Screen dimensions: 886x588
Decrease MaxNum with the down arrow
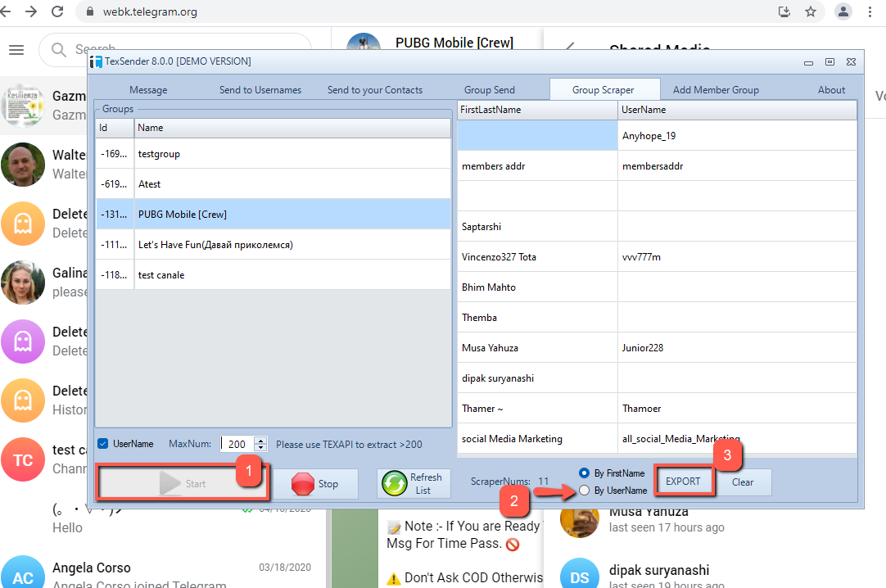click(x=261, y=448)
